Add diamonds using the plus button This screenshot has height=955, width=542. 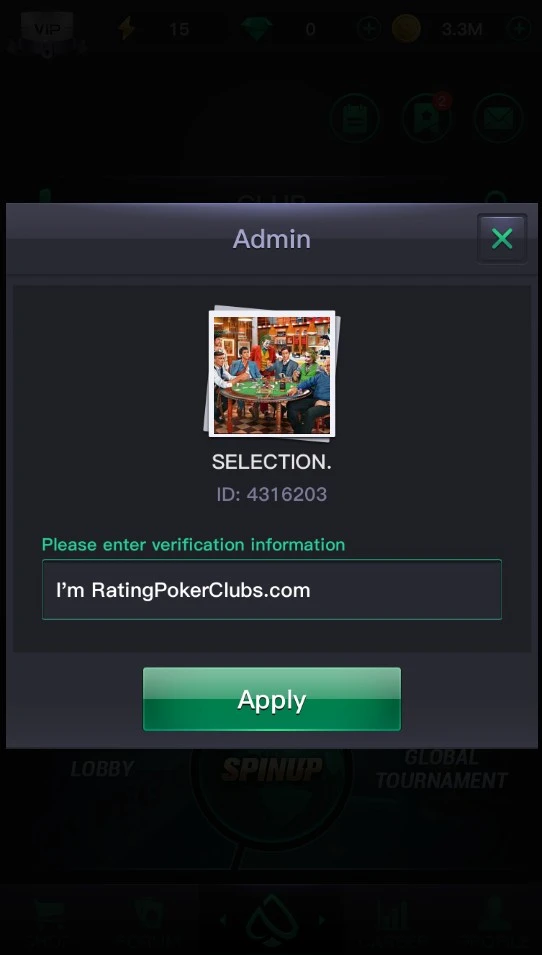click(369, 29)
